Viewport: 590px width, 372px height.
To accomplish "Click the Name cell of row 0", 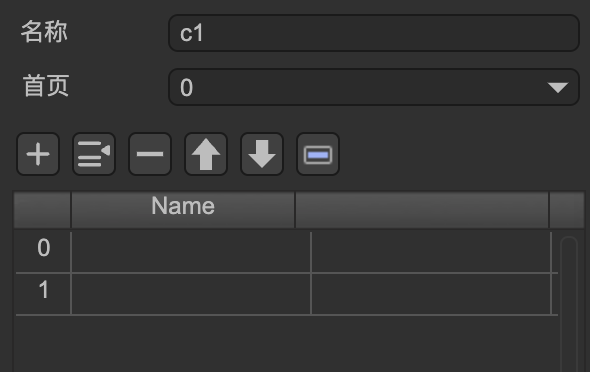I will pyautogui.click(x=191, y=252).
